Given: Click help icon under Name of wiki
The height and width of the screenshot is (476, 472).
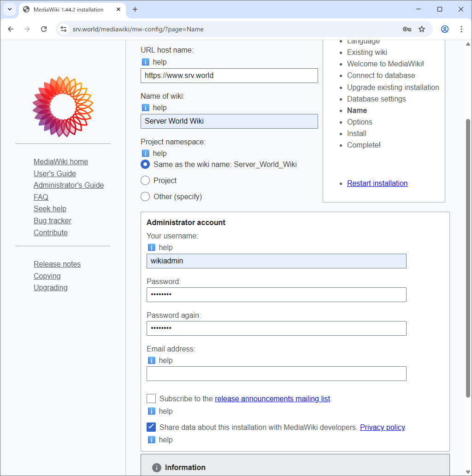Looking at the screenshot, I should pyautogui.click(x=146, y=107).
